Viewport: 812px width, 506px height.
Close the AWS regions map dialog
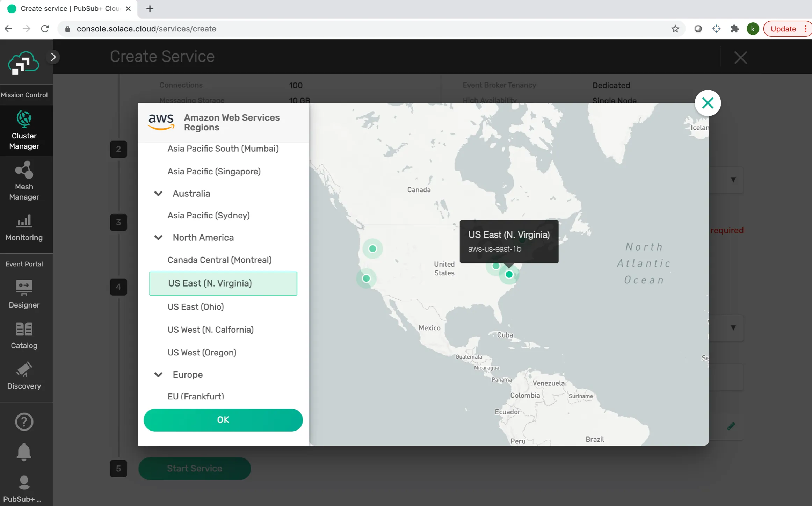tap(708, 103)
